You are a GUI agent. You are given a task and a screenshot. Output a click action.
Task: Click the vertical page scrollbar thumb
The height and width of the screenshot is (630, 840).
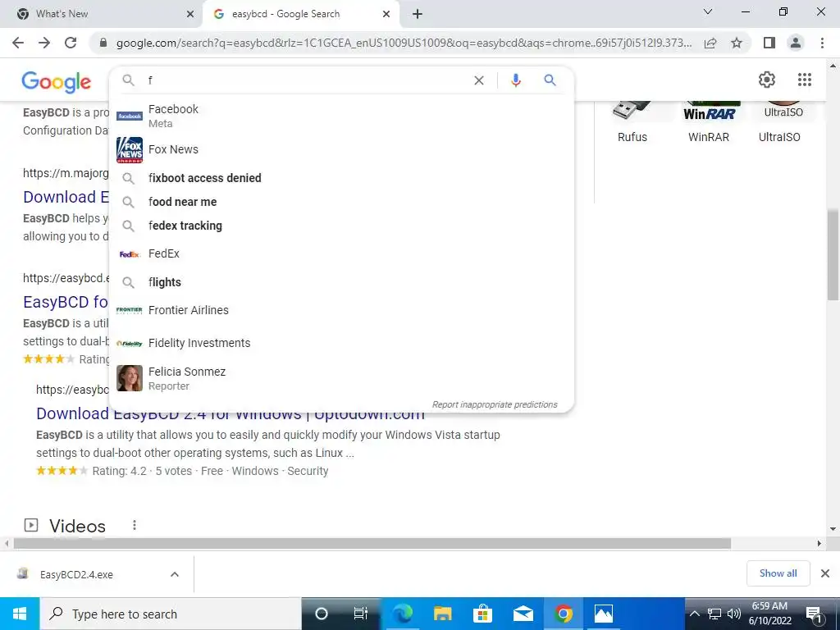833,254
